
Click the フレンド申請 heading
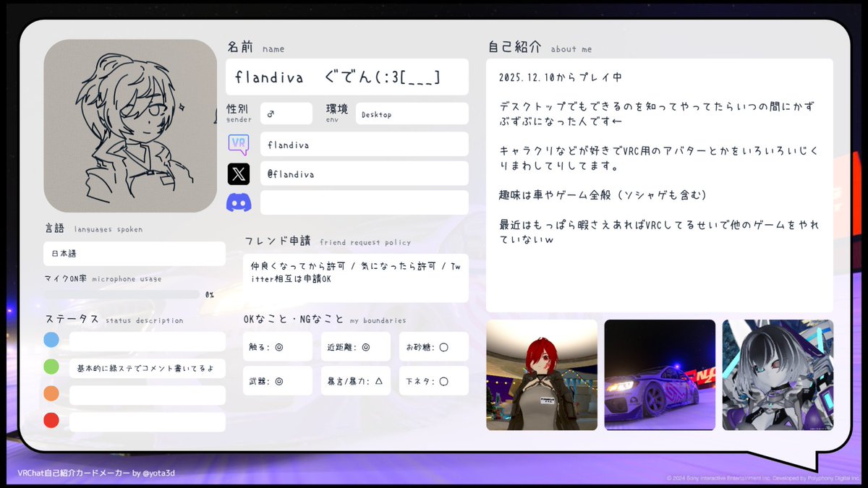(328, 241)
